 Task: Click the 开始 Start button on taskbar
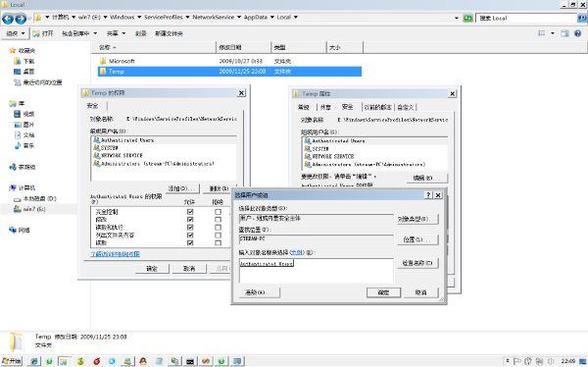pos(12,361)
